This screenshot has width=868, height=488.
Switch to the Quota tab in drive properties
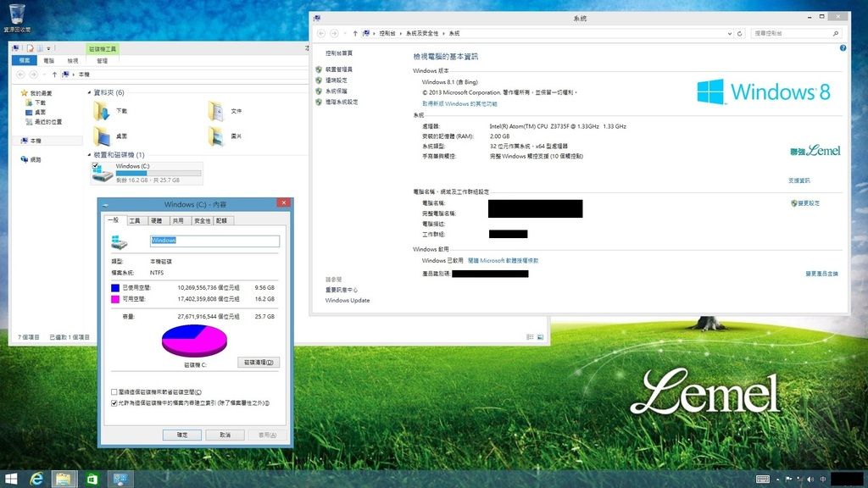click(x=222, y=221)
